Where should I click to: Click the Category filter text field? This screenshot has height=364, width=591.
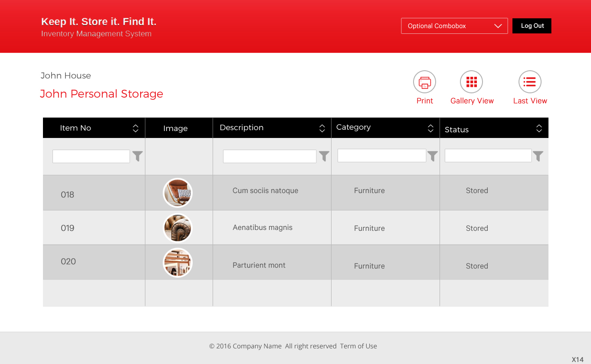pyautogui.click(x=382, y=156)
